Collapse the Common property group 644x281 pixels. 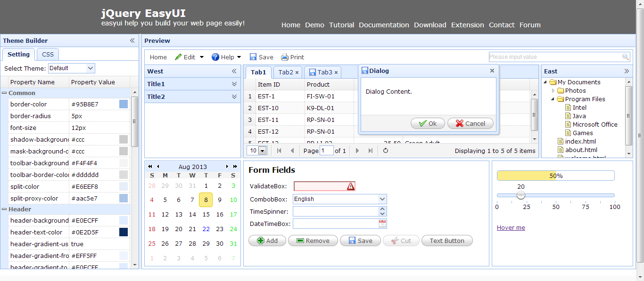point(4,93)
